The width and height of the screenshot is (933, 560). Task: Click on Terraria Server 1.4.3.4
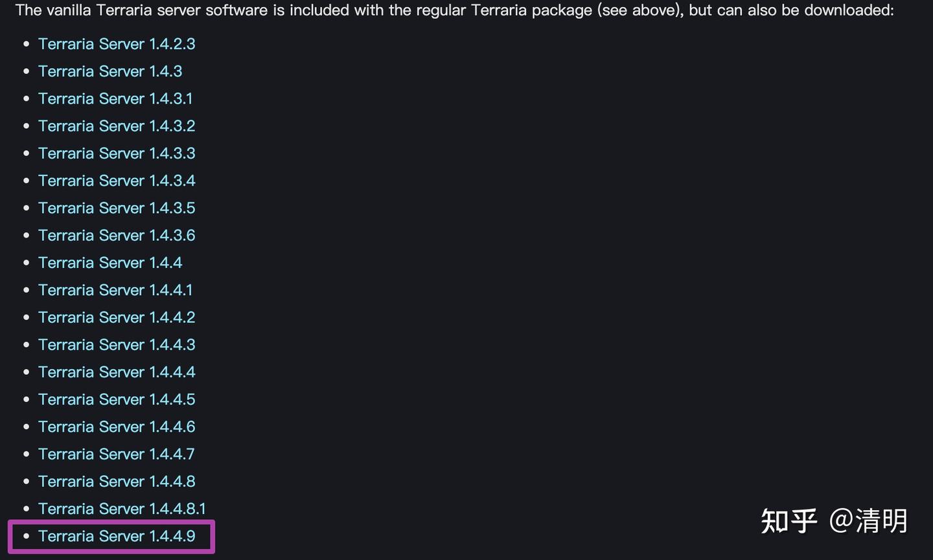(x=117, y=181)
